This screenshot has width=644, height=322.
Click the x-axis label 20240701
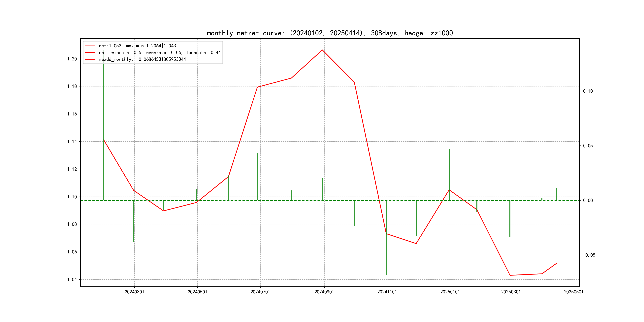click(260, 292)
